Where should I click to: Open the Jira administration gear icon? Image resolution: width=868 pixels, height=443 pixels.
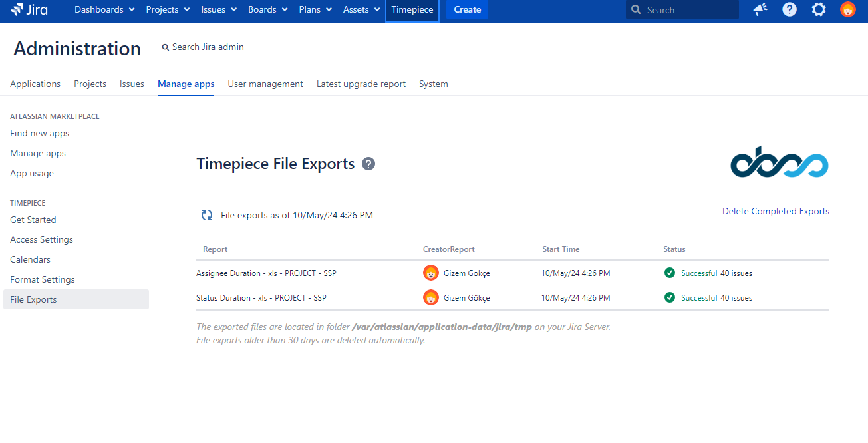[818, 9]
